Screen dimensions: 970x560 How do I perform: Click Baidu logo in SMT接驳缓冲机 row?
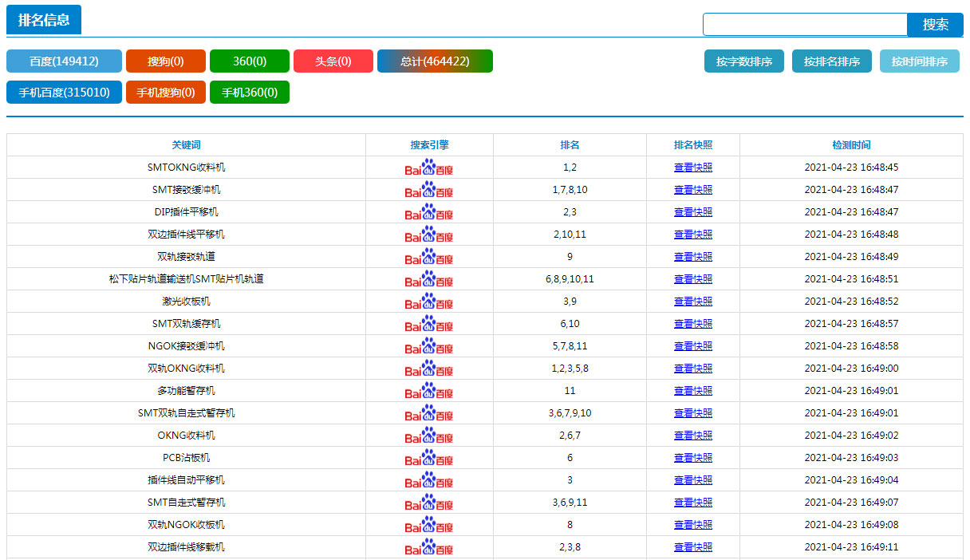(x=429, y=190)
